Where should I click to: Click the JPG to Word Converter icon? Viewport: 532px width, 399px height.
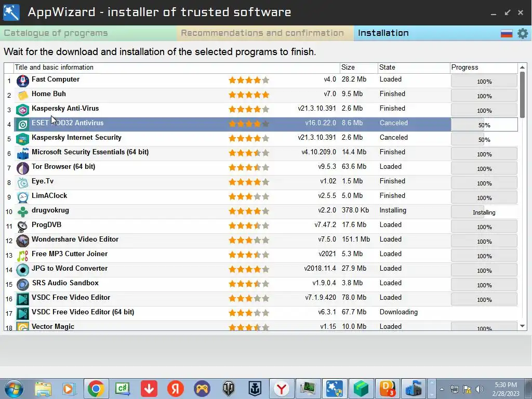click(23, 270)
